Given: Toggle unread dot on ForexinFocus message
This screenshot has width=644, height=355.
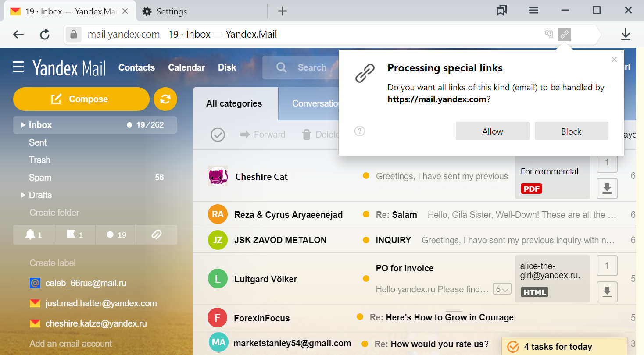Looking at the screenshot, I should [x=360, y=317].
